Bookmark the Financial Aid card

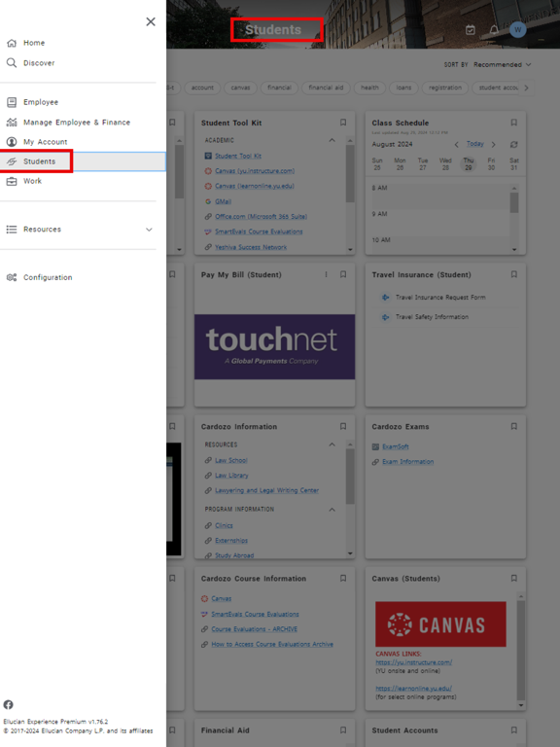343,729
